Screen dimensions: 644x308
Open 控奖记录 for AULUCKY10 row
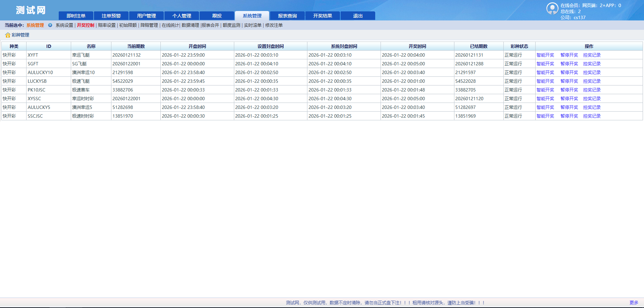(592, 72)
